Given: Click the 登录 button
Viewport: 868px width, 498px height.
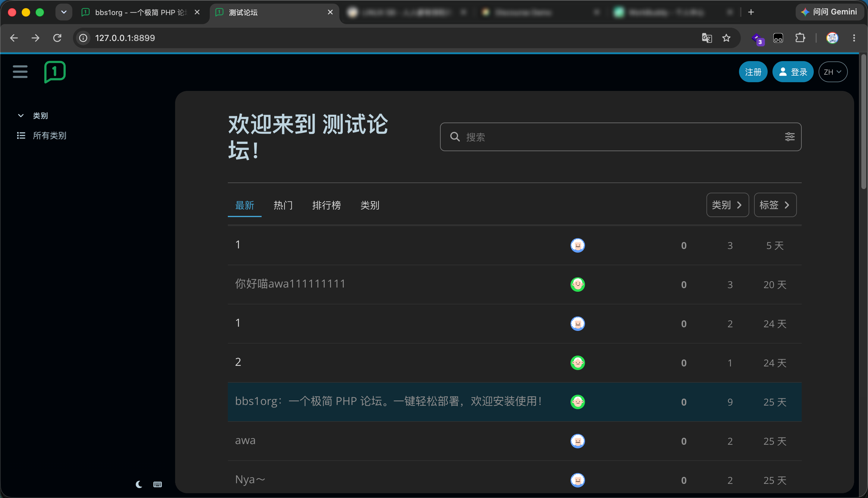Looking at the screenshot, I should click(x=793, y=72).
